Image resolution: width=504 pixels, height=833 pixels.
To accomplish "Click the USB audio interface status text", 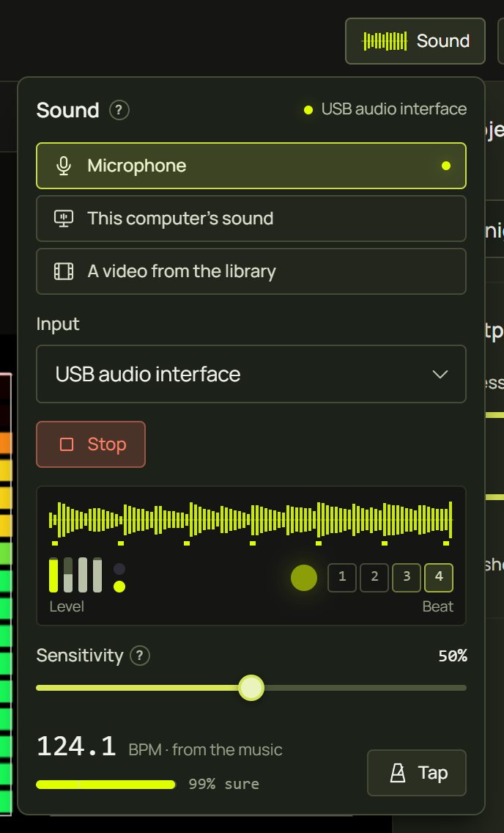I will click(x=394, y=109).
